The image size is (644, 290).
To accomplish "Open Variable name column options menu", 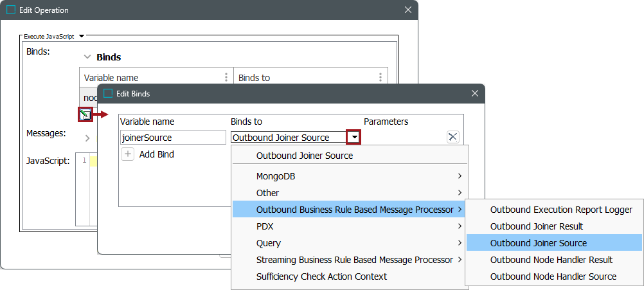I will click(x=226, y=78).
